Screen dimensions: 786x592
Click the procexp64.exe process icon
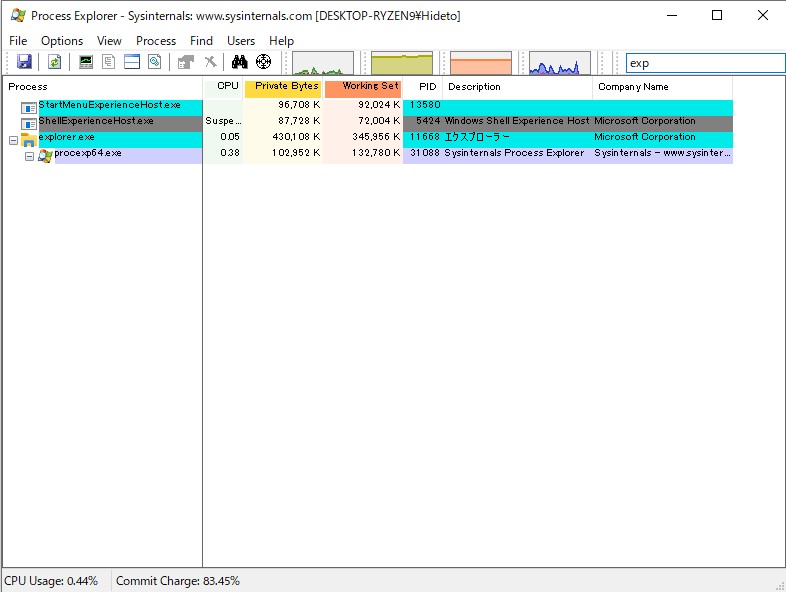45,156
